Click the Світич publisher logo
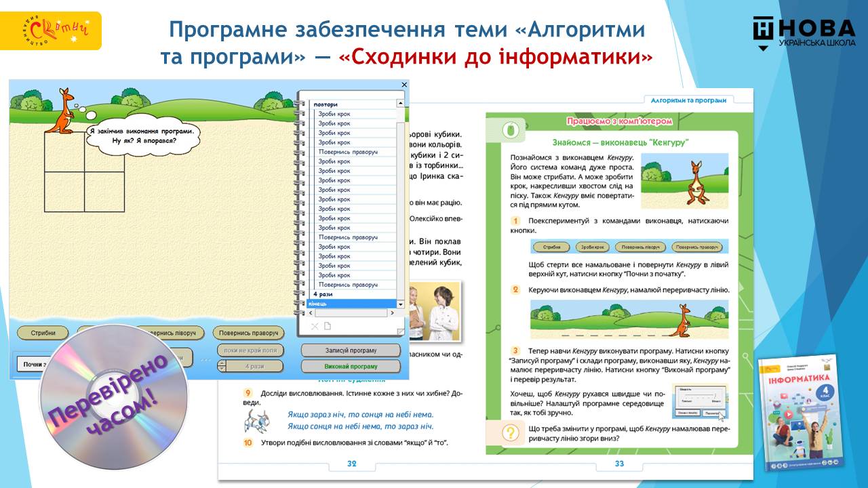The width and height of the screenshot is (868, 488). tap(52, 30)
